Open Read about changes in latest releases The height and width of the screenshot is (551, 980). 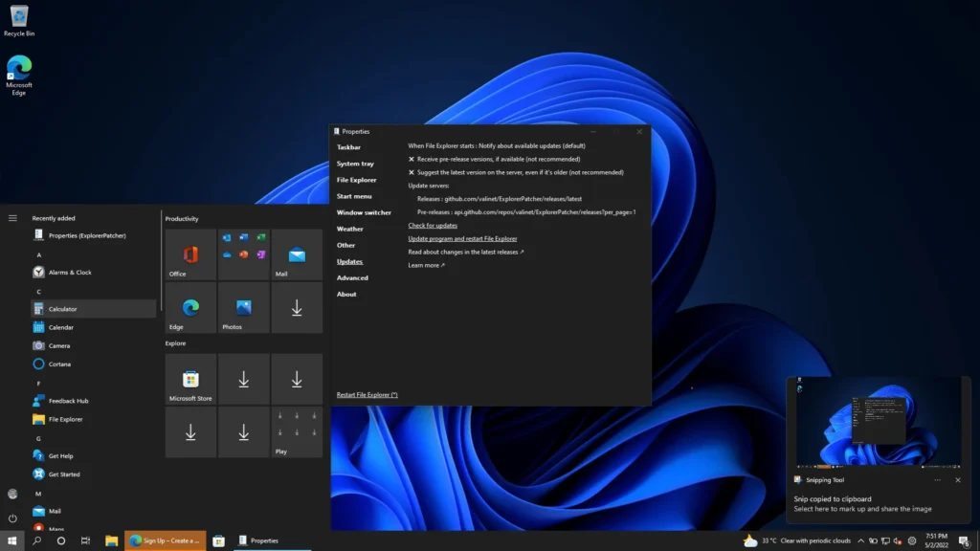(x=466, y=252)
